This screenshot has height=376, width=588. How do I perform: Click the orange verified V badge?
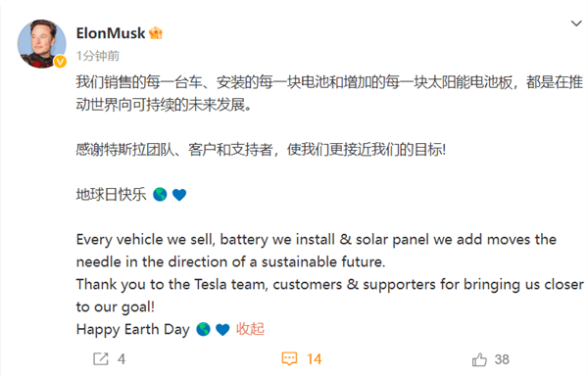[x=60, y=62]
